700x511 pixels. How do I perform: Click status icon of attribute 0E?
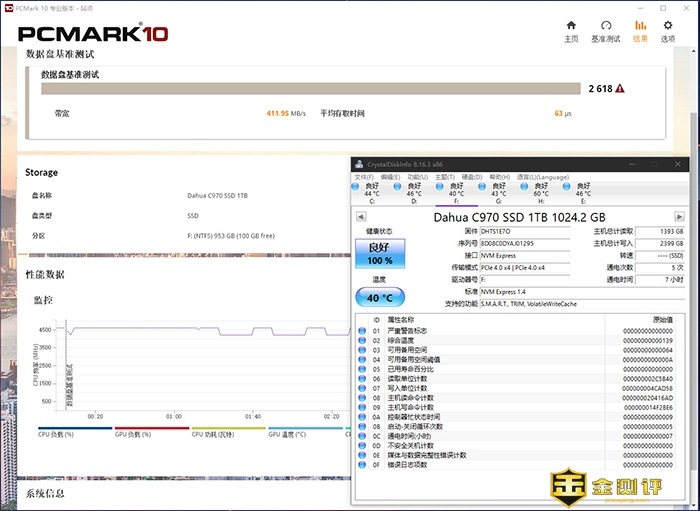(x=362, y=455)
